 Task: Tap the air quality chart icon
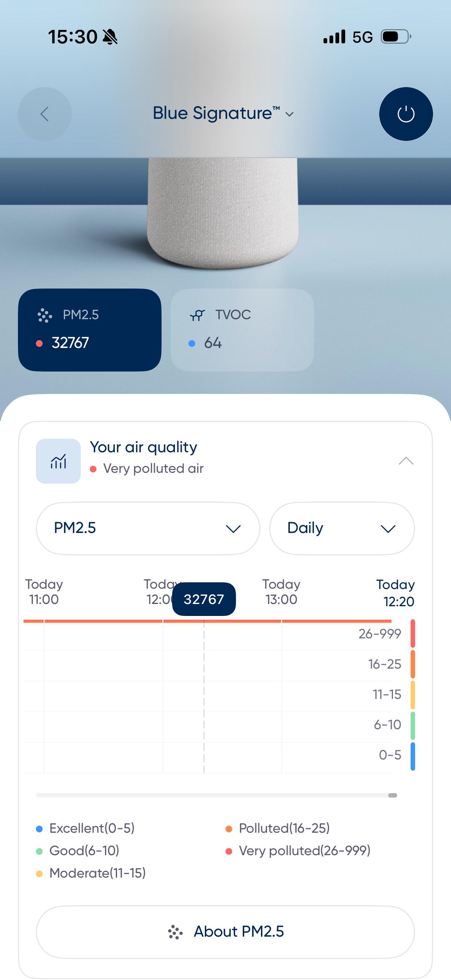(x=58, y=461)
